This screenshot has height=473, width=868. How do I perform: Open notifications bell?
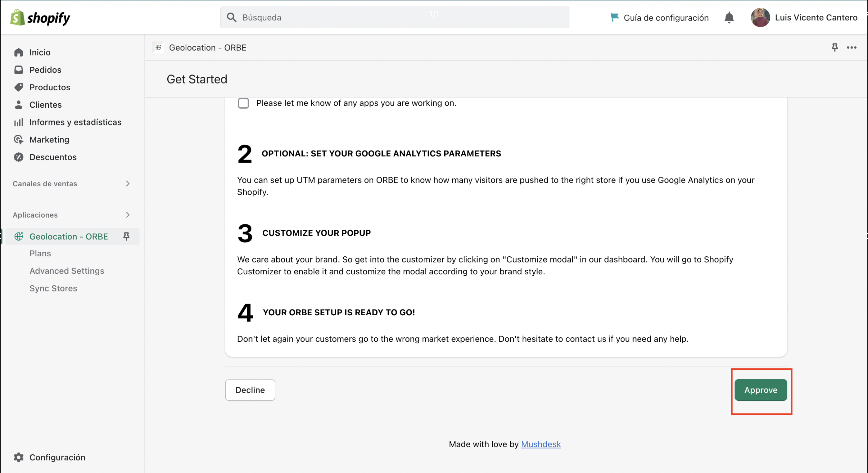[x=729, y=17]
